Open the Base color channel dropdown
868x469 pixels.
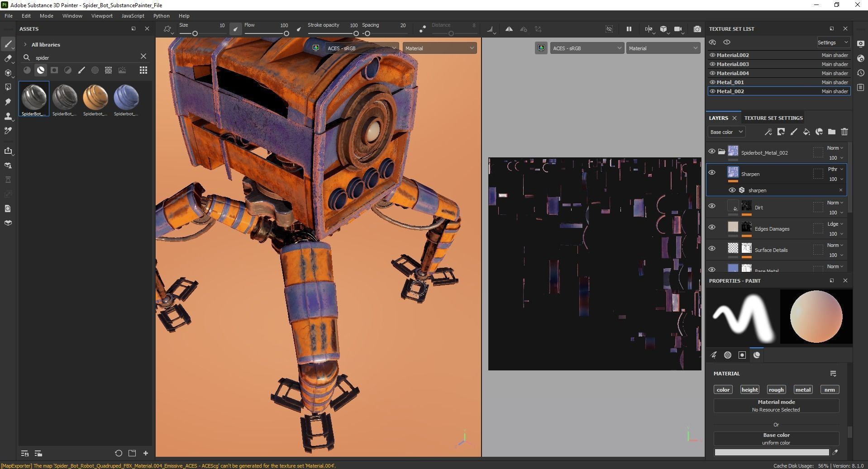click(x=726, y=132)
